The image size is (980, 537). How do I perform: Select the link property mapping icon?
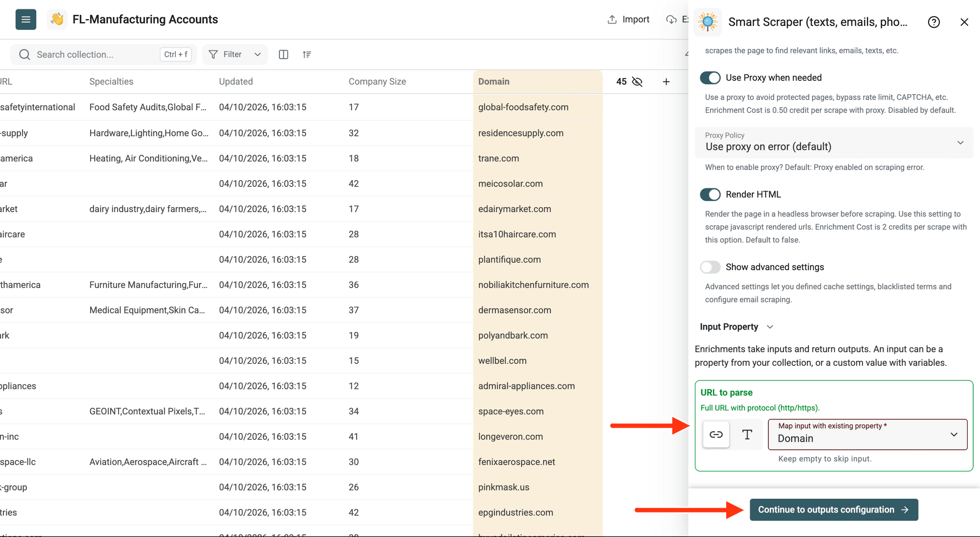pyautogui.click(x=716, y=435)
